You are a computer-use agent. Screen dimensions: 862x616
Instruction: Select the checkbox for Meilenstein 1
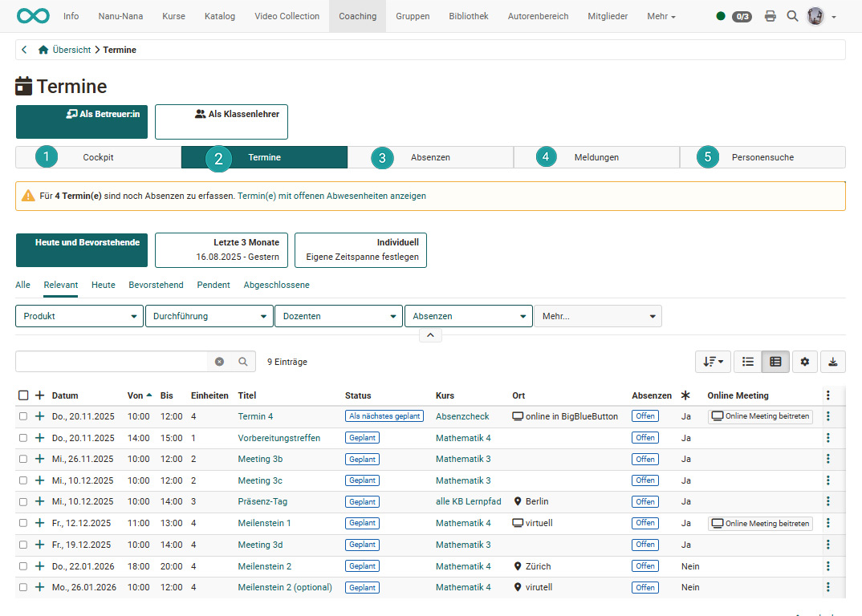pyautogui.click(x=23, y=522)
